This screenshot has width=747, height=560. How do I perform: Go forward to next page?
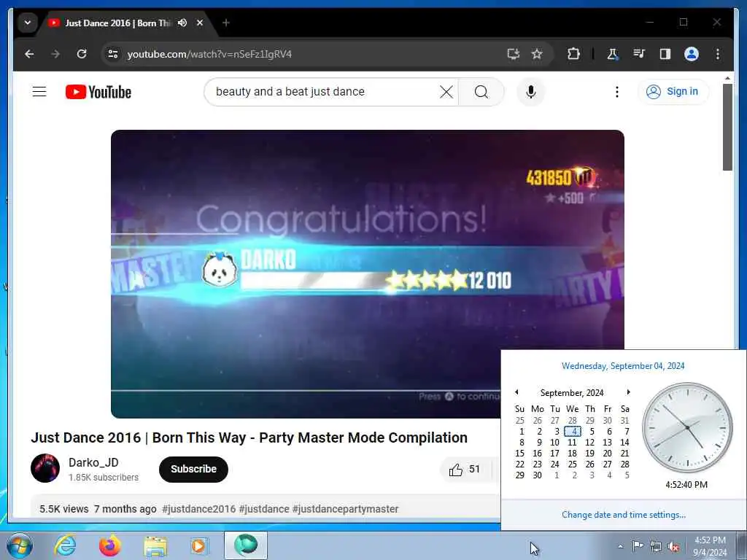55,54
